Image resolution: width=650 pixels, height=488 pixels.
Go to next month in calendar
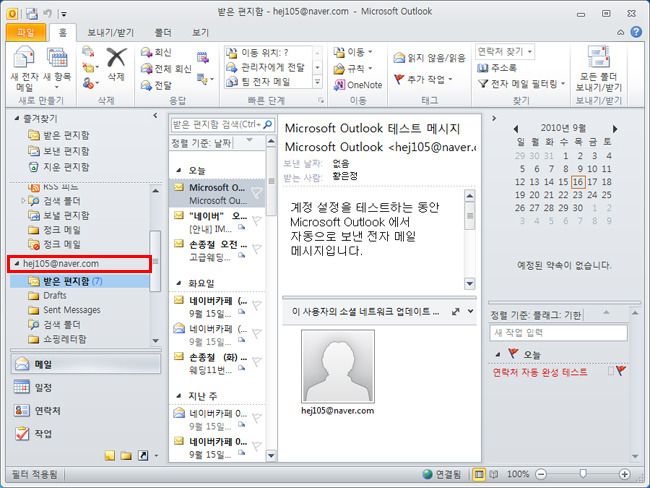[615, 129]
